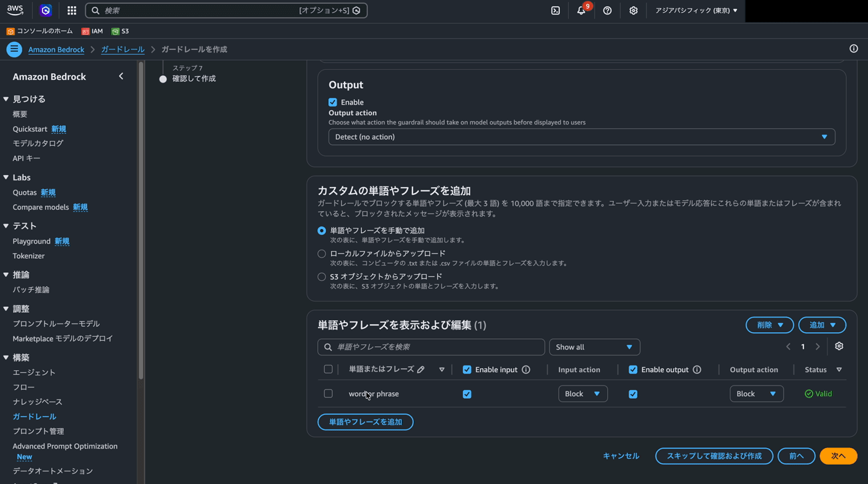This screenshot has height=484, width=868.
Task: Go to next table page
Action: [x=817, y=347]
